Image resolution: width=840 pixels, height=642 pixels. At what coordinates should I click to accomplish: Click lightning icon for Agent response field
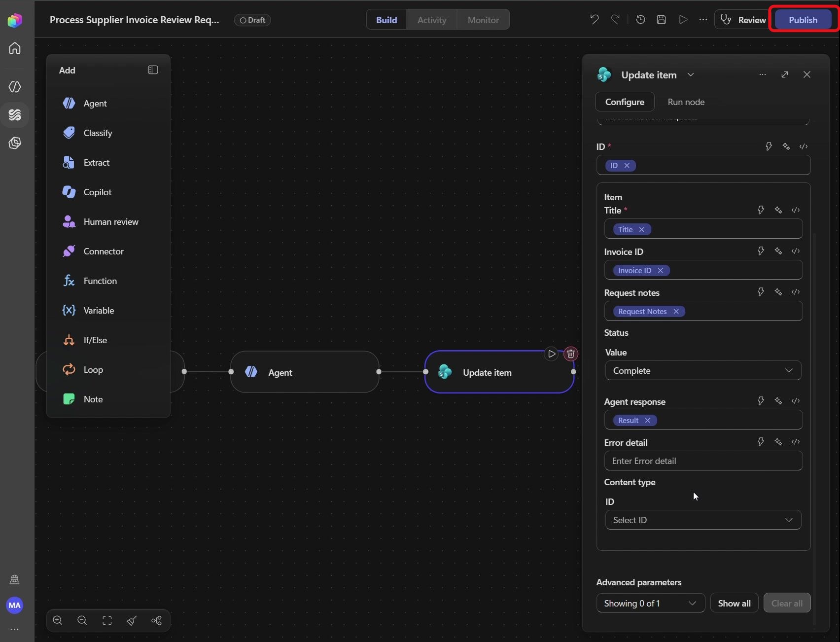point(761,401)
